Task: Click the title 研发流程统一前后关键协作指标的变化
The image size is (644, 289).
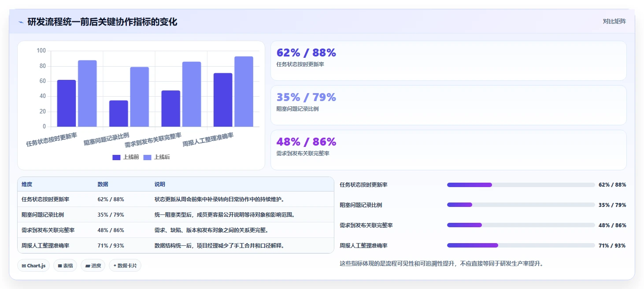Action: pyautogui.click(x=102, y=22)
